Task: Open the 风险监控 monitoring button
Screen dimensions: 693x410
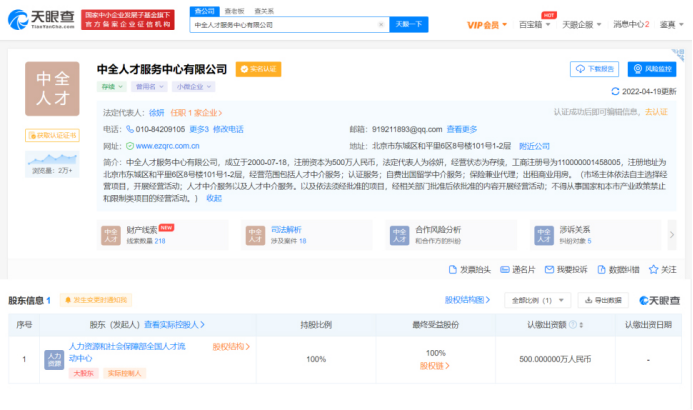Action: click(653, 69)
